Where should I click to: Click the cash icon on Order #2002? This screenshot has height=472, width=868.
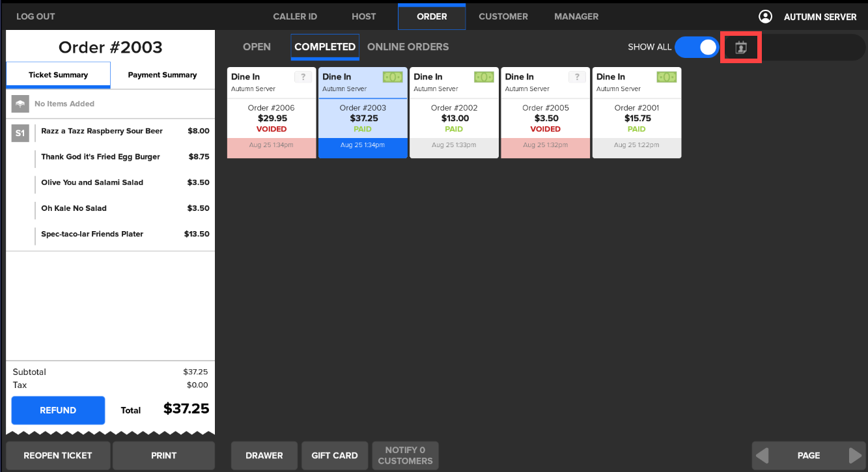click(483, 77)
